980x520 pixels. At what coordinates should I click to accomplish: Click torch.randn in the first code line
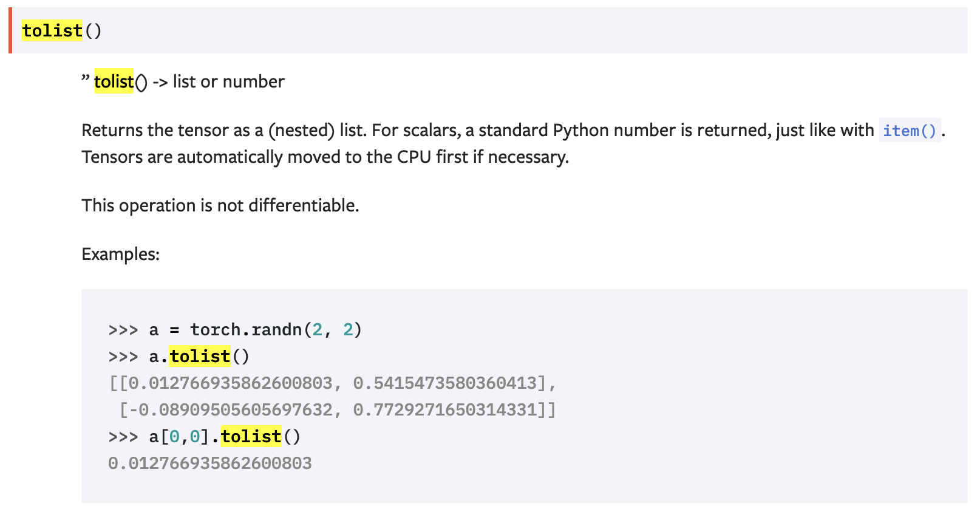246,329
